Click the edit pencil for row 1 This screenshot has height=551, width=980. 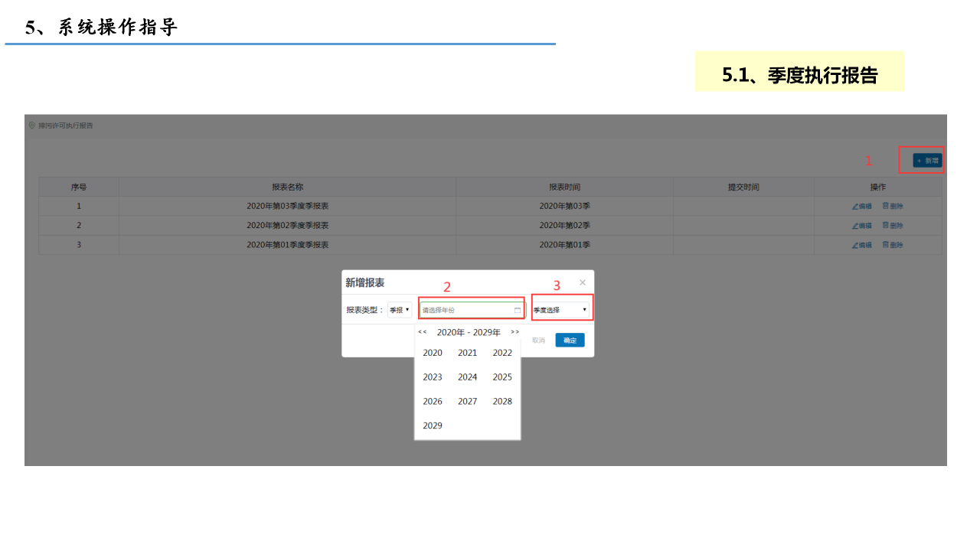coord(856,206)
